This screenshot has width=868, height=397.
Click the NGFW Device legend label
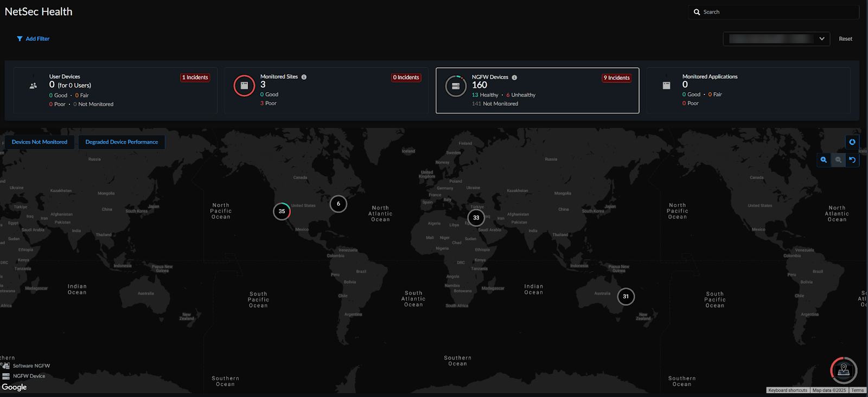click(x=29, y=376)
